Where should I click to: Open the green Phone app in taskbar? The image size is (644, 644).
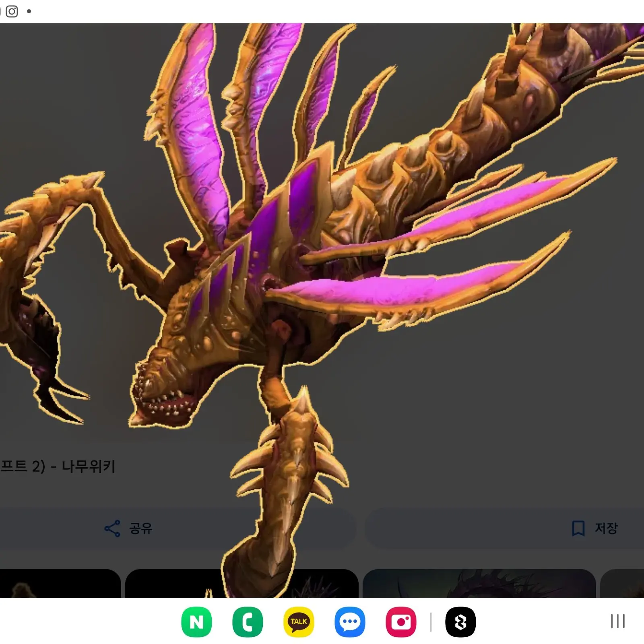(x=248, y=622)
